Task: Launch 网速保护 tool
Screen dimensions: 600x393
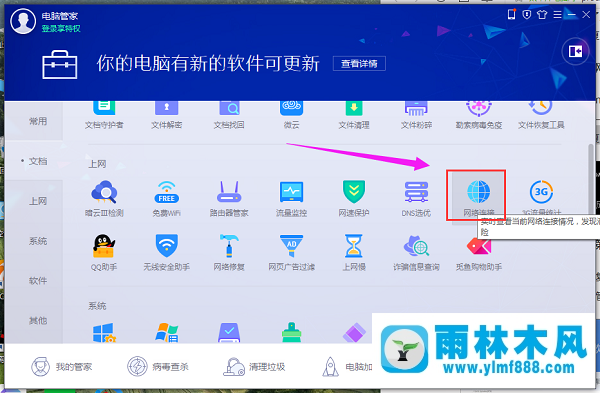Action: [x=354, y=199]
